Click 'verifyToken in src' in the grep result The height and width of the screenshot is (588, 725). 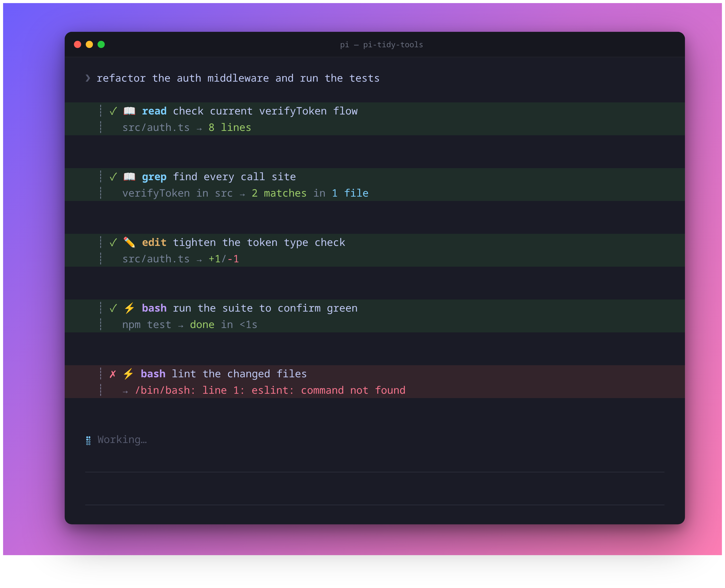(177, 194)
